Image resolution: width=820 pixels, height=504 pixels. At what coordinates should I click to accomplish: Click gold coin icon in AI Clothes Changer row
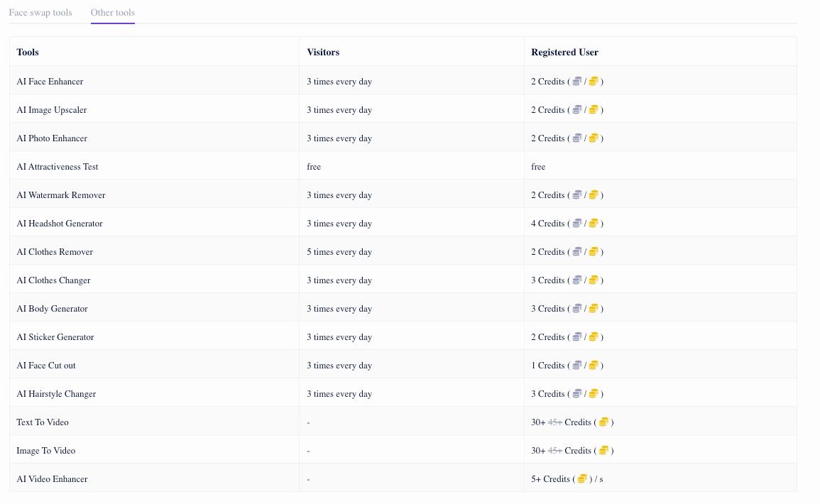594,280
